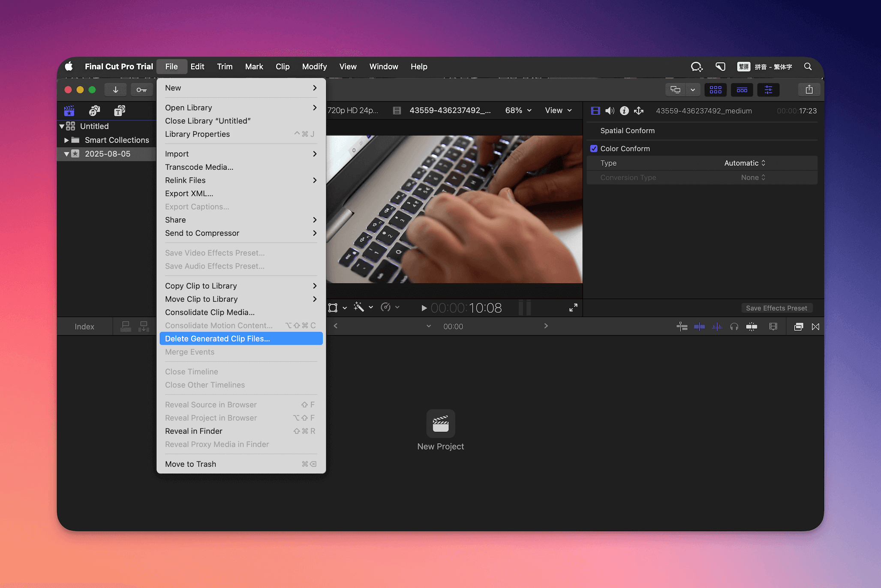This screenshot has width=881, height=588.
Task: Toggle the Timeline layout button
Action: (742, 90)
